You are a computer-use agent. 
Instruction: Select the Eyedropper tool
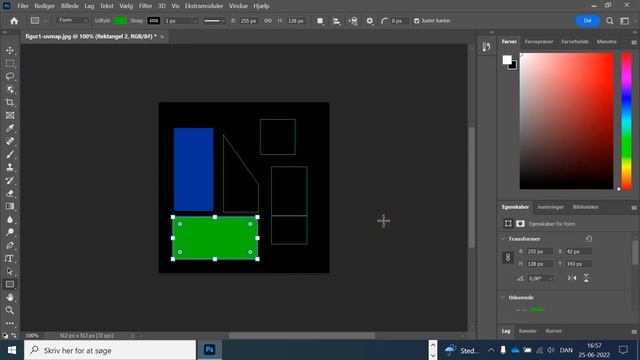coord(10,128)
